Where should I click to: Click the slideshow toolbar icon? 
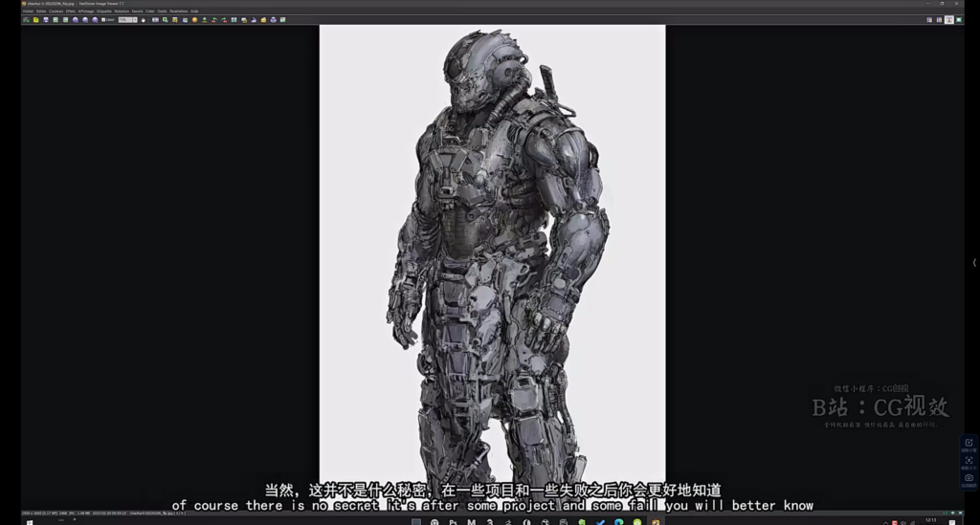click(156, 20)
